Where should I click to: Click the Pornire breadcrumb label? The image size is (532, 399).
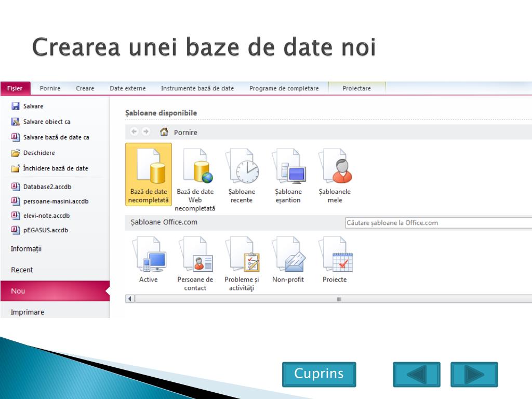185,132
